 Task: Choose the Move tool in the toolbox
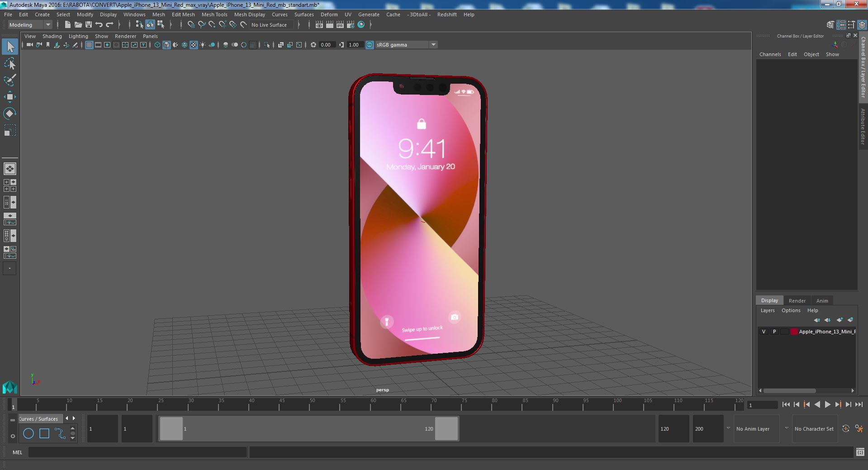click(9, 97)
